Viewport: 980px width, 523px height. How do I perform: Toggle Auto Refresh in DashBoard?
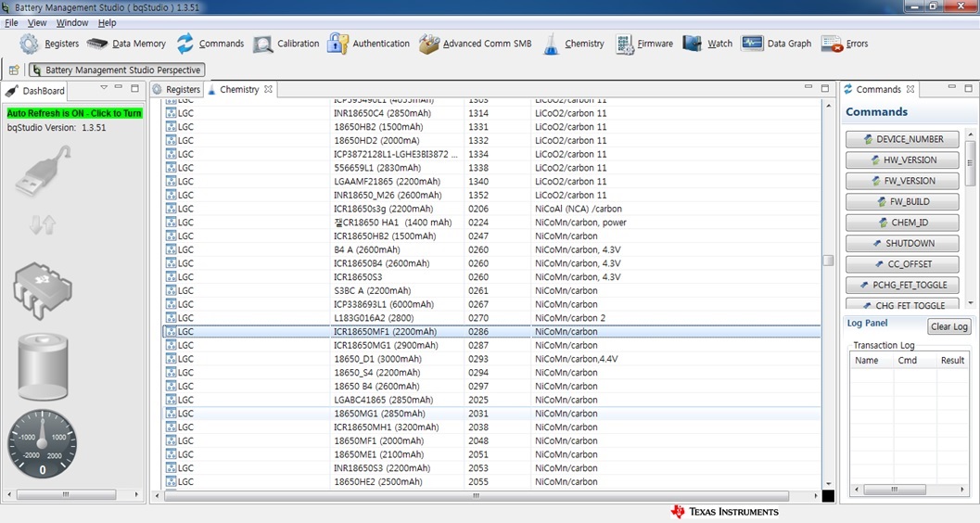74,113
